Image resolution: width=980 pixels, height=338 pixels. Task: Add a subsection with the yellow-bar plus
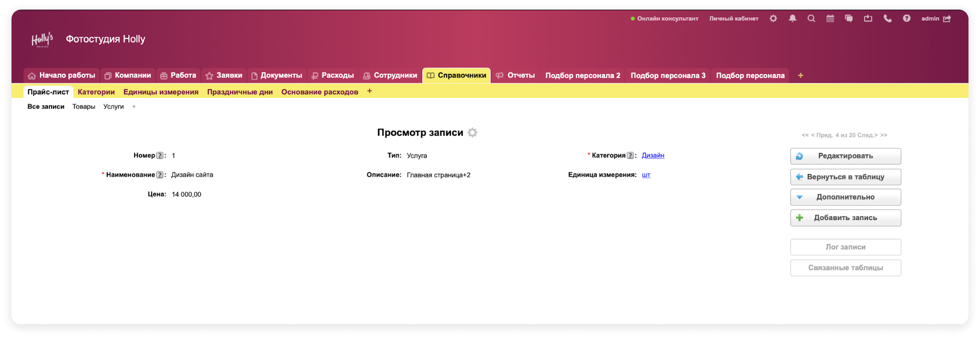click(x=369, y=91)
